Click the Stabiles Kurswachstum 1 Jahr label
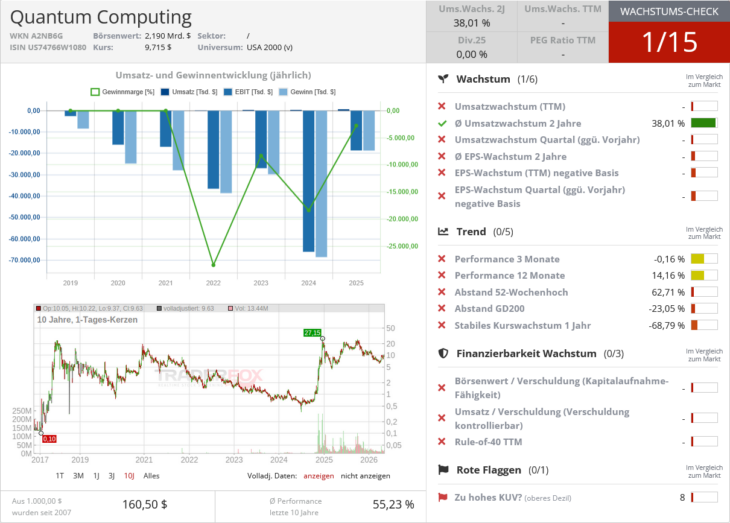The image size is (730, 523). pyautogui.click(x=523, y=326)
